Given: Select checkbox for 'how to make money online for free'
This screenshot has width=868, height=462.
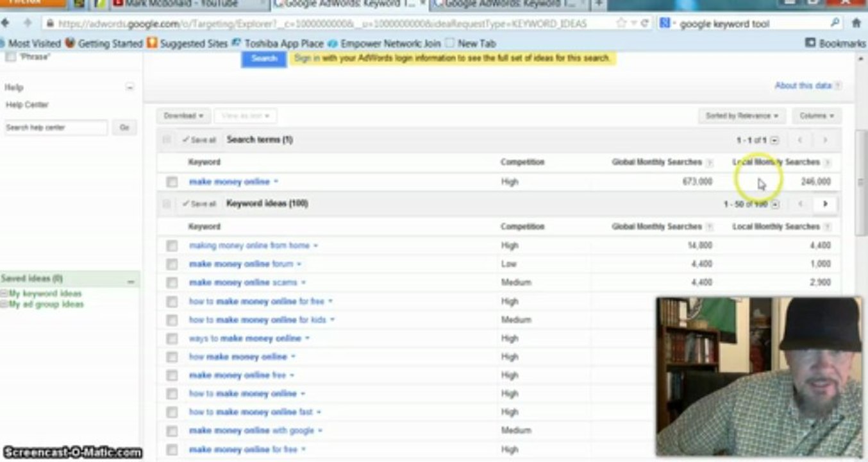Looking at the screenshot, I should [172, 301].
